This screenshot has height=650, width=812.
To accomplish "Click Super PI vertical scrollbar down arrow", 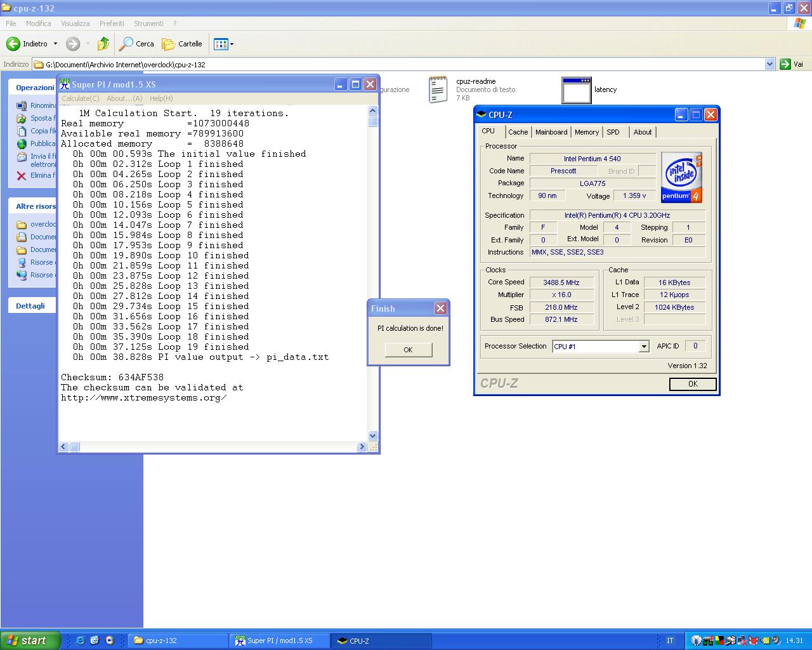I will (373, 436).
